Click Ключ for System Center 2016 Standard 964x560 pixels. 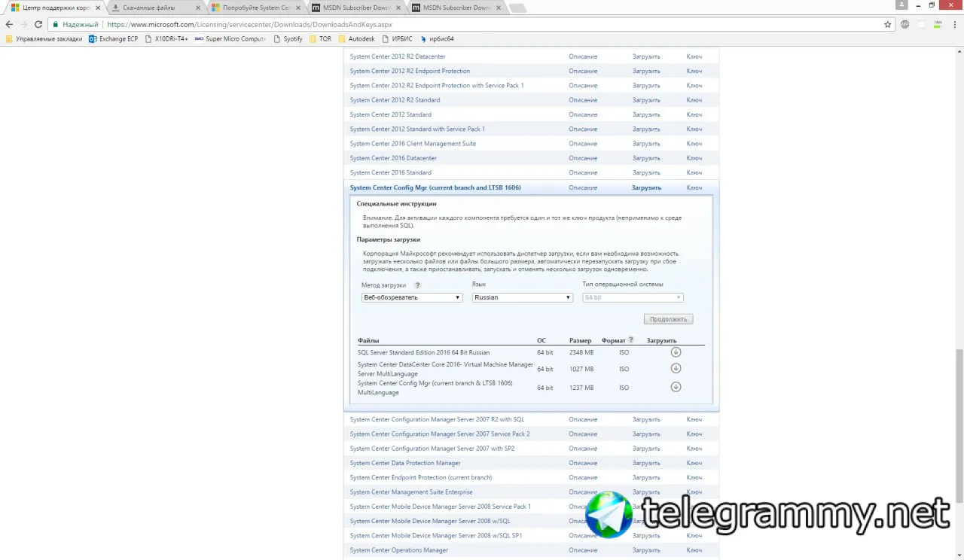pos(694,172)
